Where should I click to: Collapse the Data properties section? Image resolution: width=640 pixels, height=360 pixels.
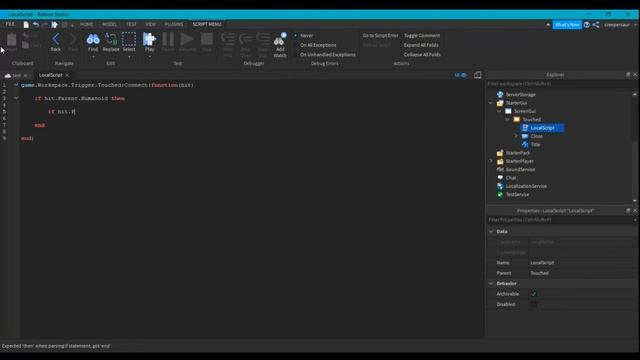tap(491, 231)
